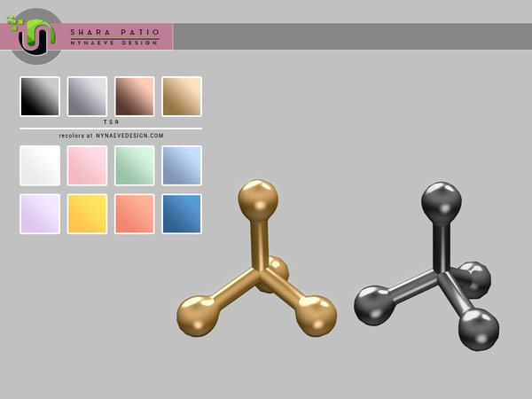
Task: Pick the light pink recolor swatch
Action: point(87,166)
